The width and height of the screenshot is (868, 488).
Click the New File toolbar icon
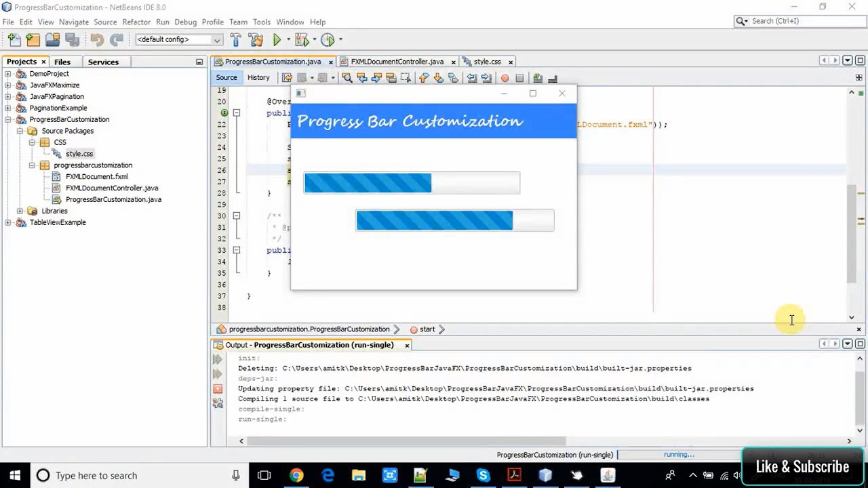point(14,40)
